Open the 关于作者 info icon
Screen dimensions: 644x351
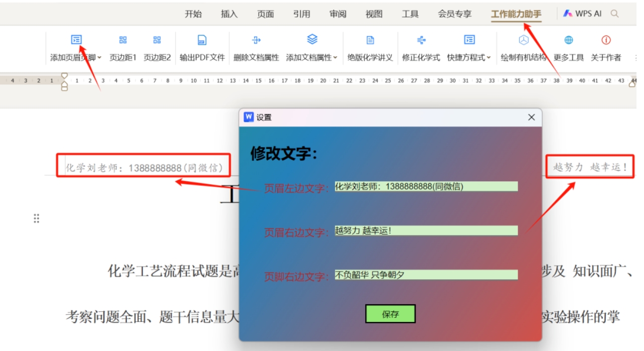point(606,40)
